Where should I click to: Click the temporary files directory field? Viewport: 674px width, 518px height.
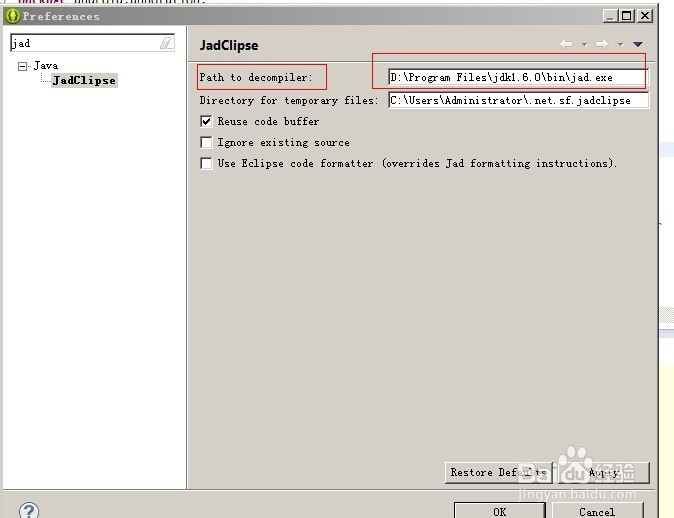pyautogui.click(x=518, y=100)
